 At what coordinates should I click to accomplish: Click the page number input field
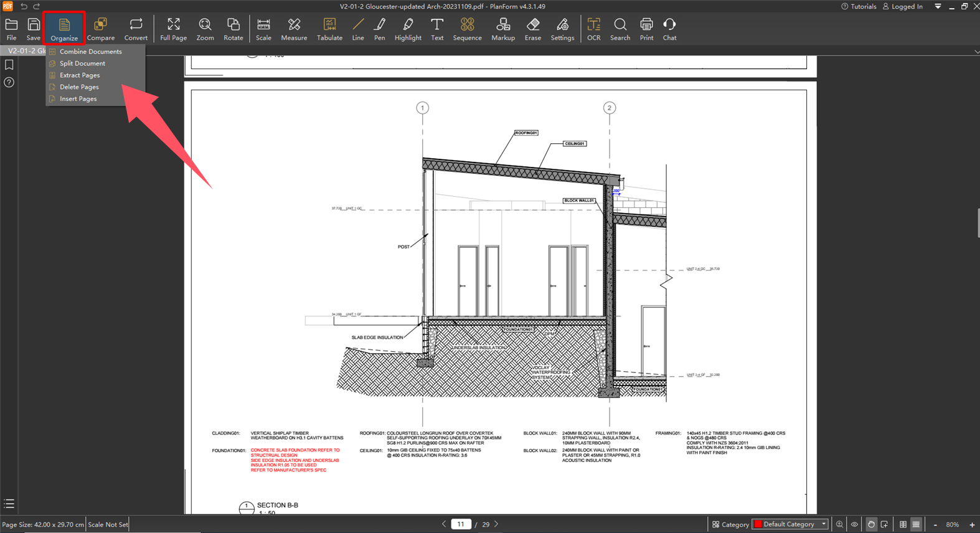(461, 524)
